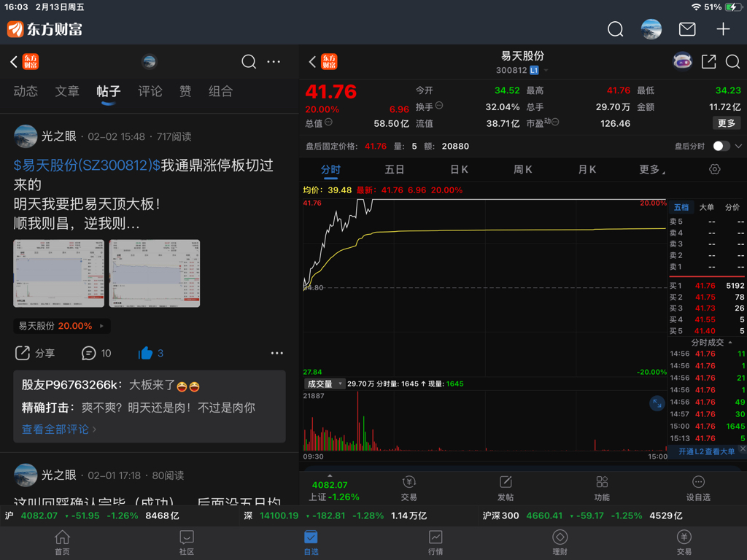
Task: Expand the chevron beside 盘后分时 switch
Action: pyautogui.click(x=738, y=146)
